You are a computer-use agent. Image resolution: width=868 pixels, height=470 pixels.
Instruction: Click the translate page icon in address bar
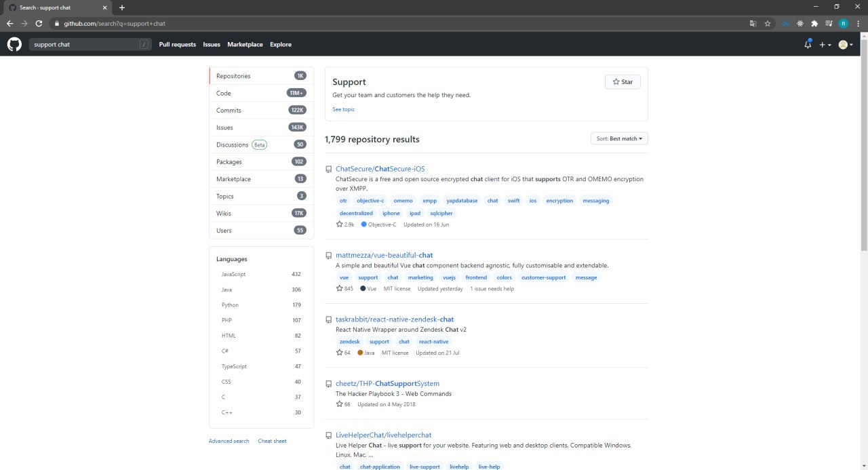tap(753, 23)
